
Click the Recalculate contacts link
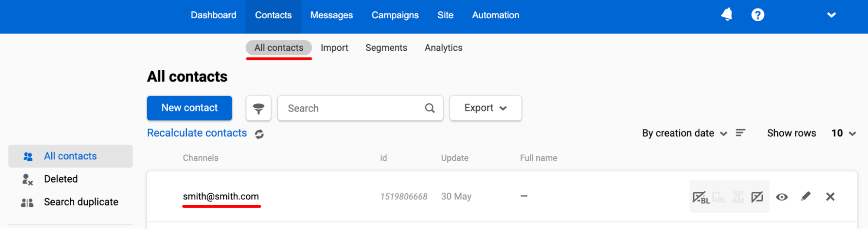click(197, 133)
